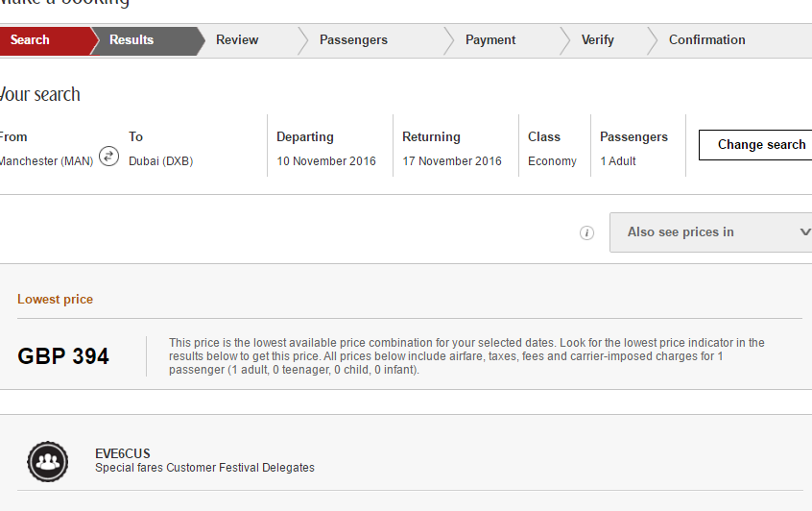Viewport: 812px width, 511px height.
Task: Select the returning date 17 November 2016
Action: (x=452, y=161)
